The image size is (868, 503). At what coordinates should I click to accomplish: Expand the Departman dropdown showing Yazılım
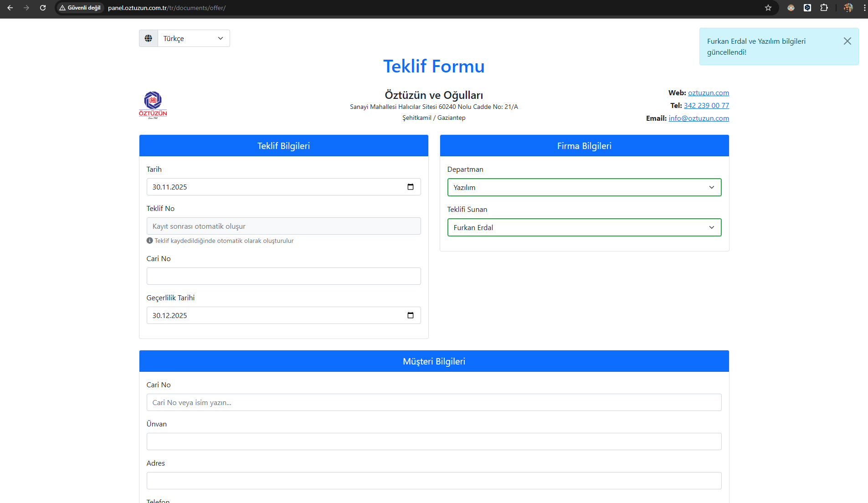tap(584, 187)
